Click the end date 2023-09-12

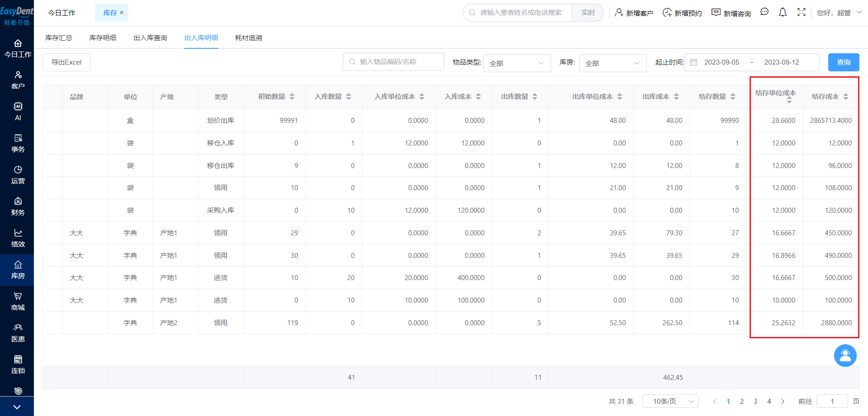click(x=782, y=62)
